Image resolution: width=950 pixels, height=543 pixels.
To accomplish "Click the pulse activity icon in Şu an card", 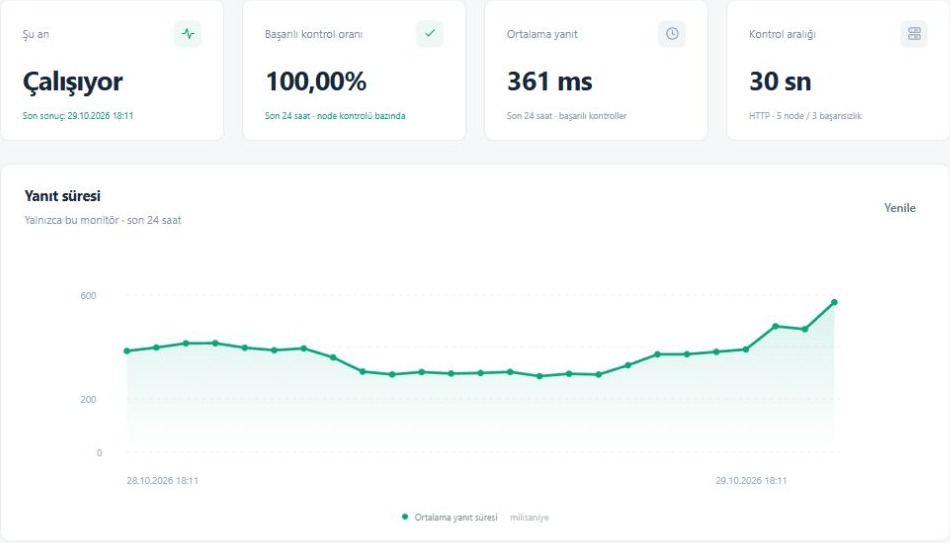I will click(188, 34).
